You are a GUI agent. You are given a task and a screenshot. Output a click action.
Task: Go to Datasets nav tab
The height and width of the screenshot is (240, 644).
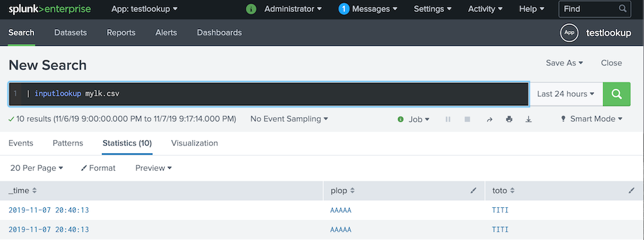pyautogui.click(x=70, y=33)
